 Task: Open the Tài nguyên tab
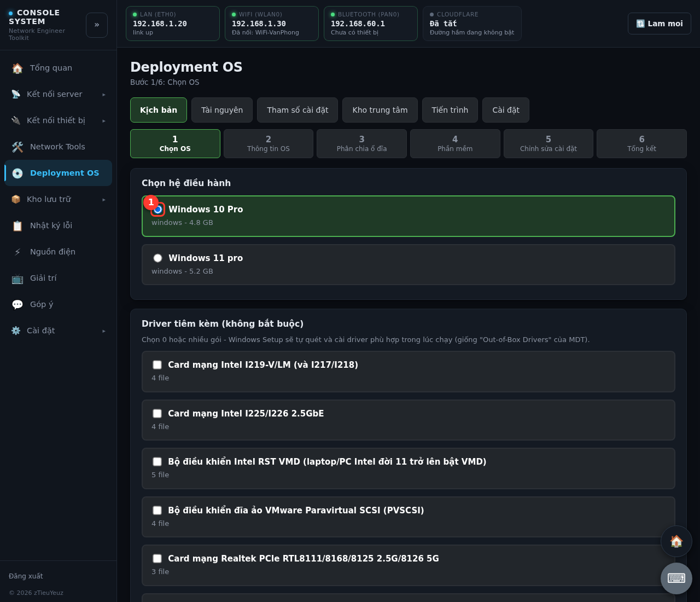pos(222,110)
